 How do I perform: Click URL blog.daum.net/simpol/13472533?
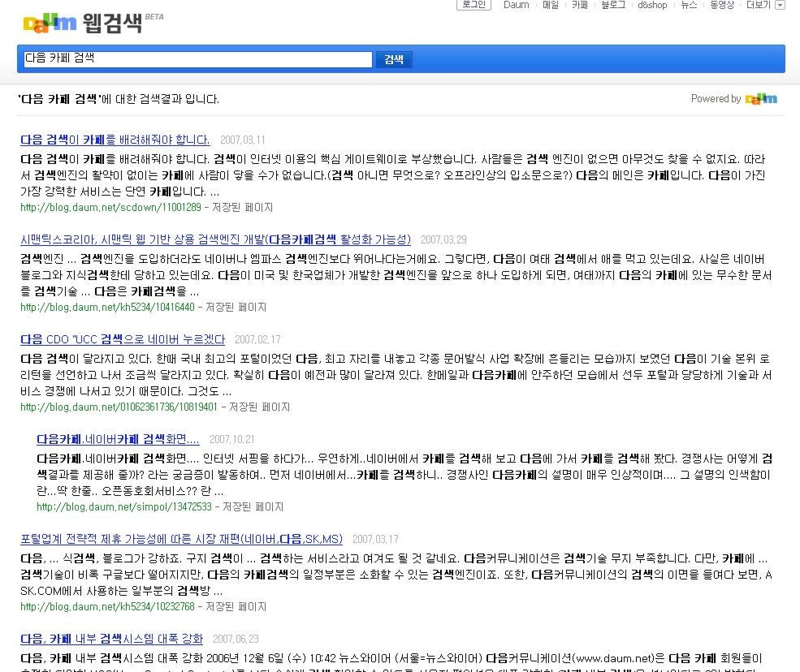click(124, 507)
